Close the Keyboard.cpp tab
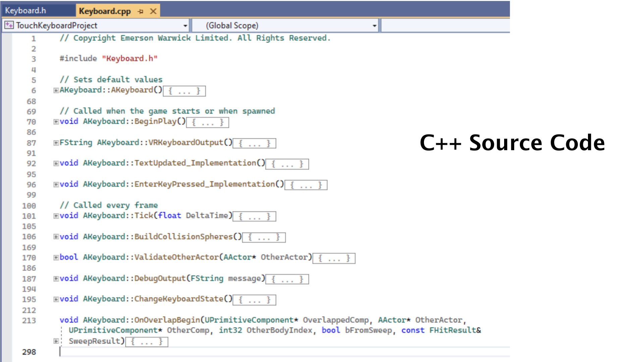 tap(153, 11)
